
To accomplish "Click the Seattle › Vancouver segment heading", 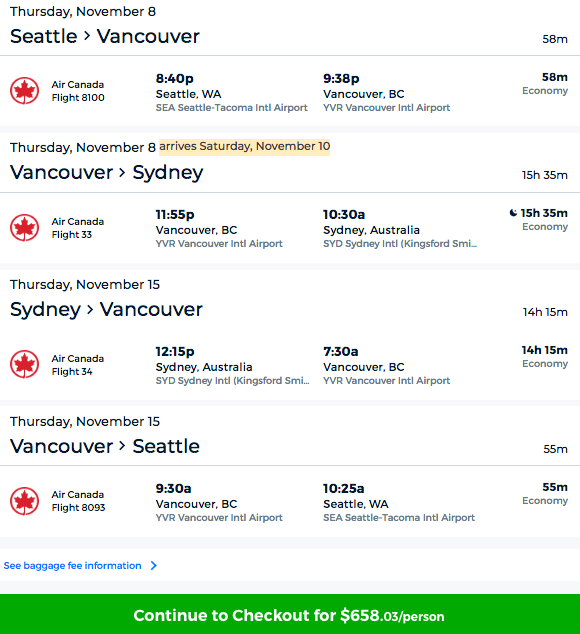I will (x=105, y=36).
